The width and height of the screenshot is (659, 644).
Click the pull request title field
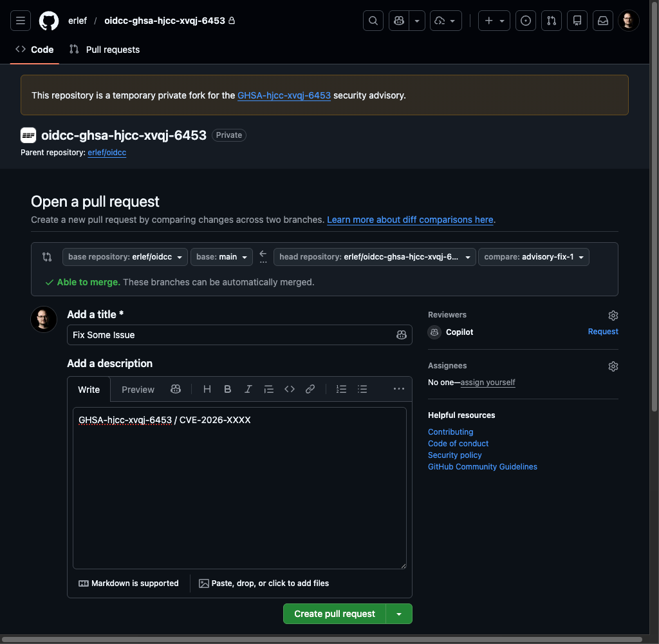tap(239, 335)
